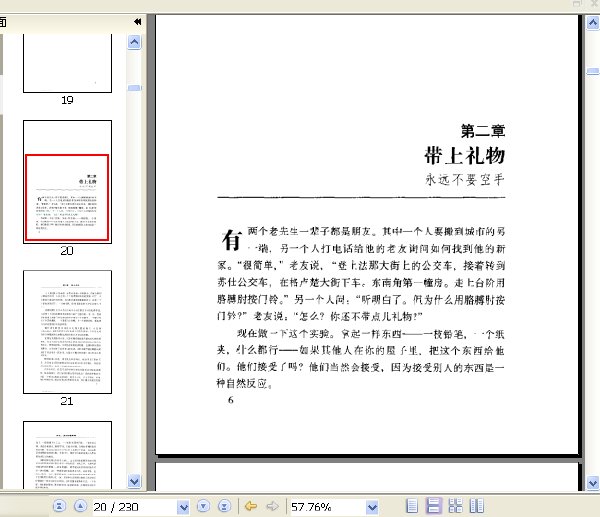This screenshot has height=517, width=600.
Task: Click the document scrollbar handle
Action: pyautogui.click(x=593, y=71)
